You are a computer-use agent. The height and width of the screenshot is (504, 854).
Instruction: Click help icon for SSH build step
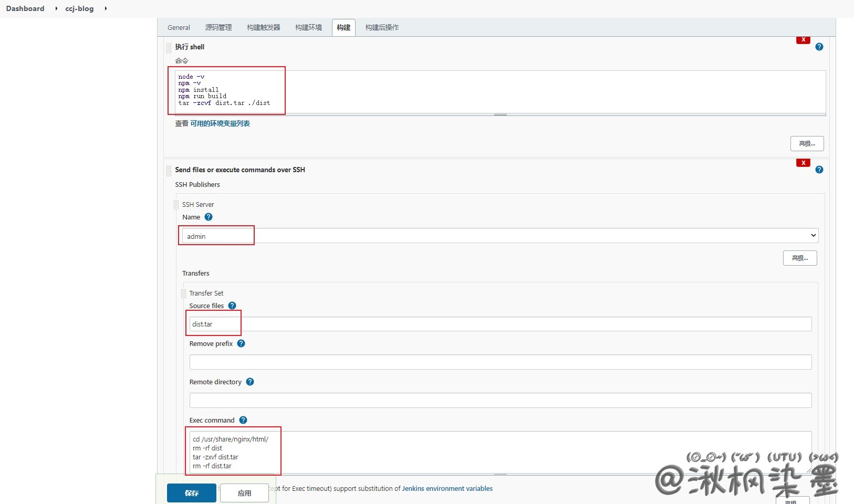click(x=819, y=170)
